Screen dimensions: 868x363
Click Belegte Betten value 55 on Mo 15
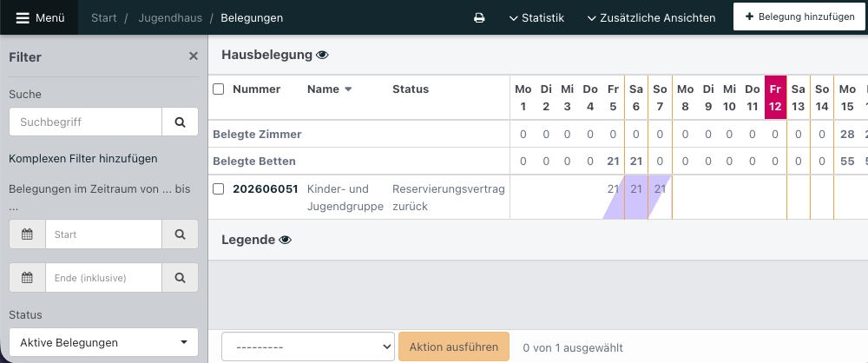click(x=847, y=162)
